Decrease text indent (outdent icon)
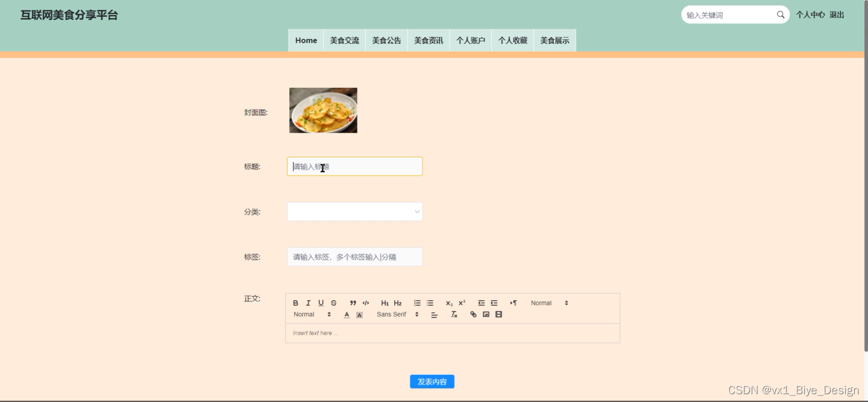The image size is (868, 402). 481,303
